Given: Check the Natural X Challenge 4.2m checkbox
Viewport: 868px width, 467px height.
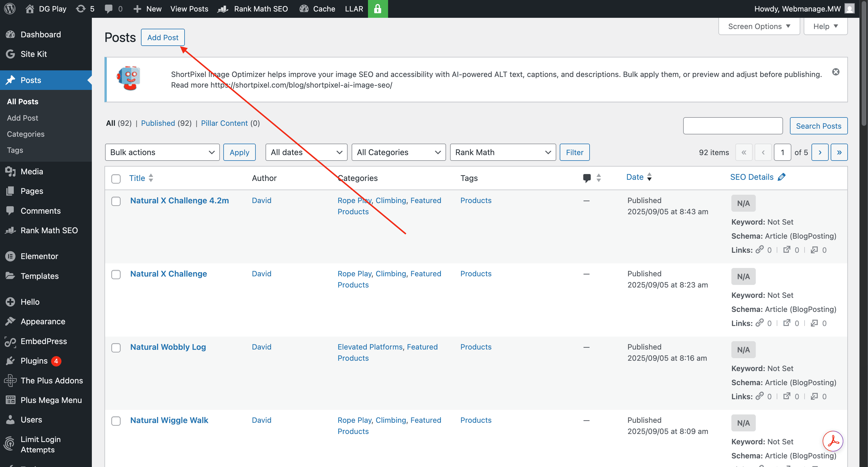Looking at the screenshot, I should click(x=116, y=201).
